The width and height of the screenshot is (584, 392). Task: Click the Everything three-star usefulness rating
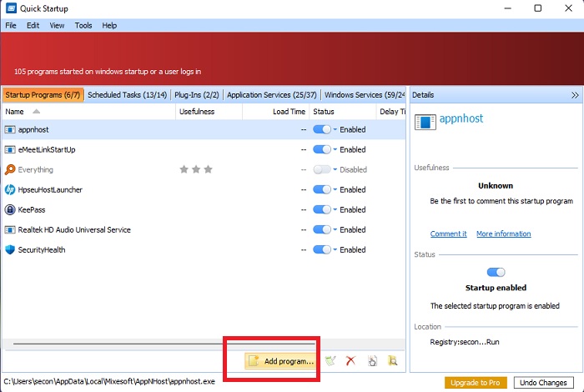pyautogui.click(x=196, y=169)
